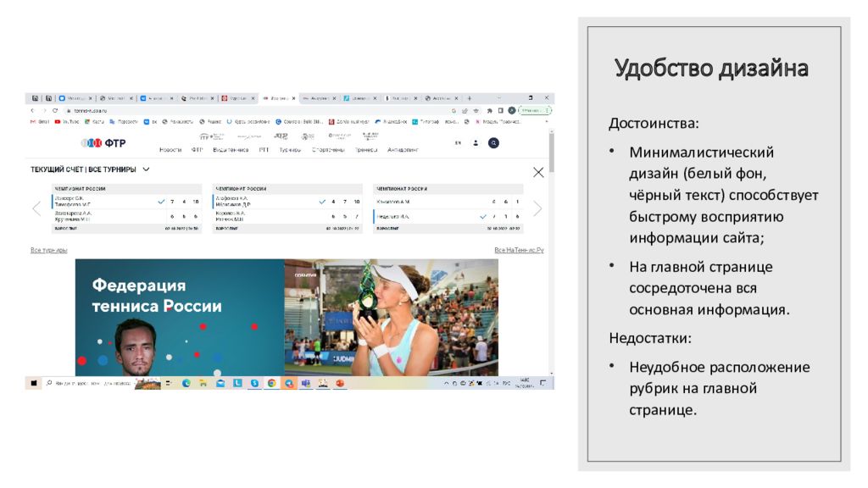The height and width of the screenshot is (488, 868).
Task: Open the Тренеры menu item
Action: click(x=366, y=150)
